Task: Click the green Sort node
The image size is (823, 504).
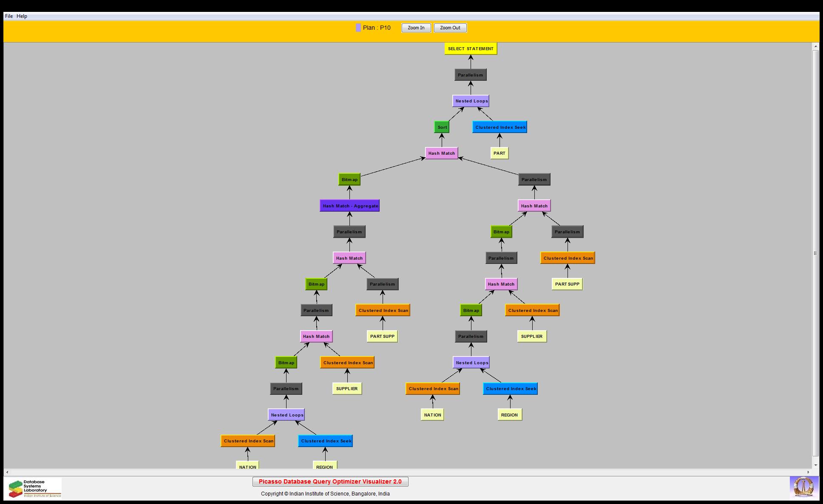Action: pos(442,127)
